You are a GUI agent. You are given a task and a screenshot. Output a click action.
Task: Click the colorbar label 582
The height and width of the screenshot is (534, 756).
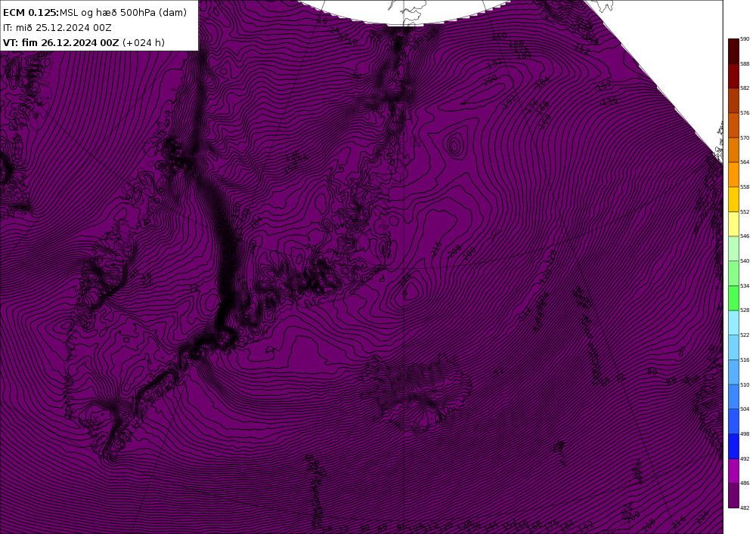point(745,88)
